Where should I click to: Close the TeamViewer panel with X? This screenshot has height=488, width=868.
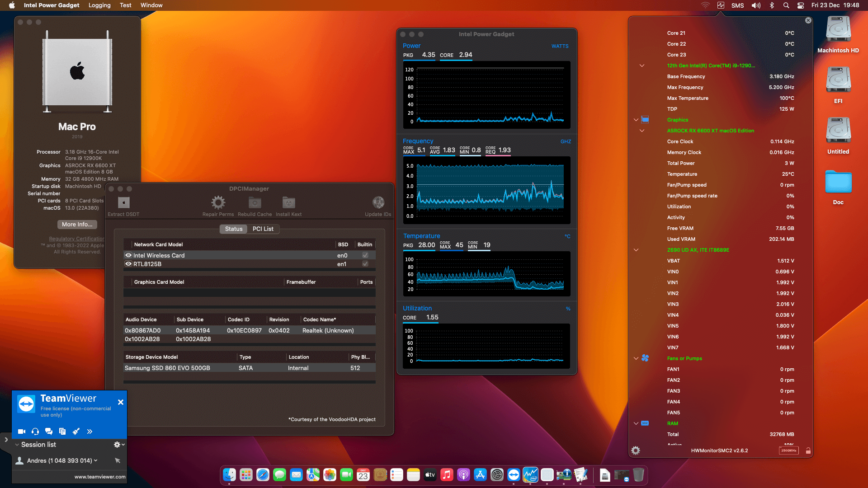pyautogui.click(x=121, y=402)
